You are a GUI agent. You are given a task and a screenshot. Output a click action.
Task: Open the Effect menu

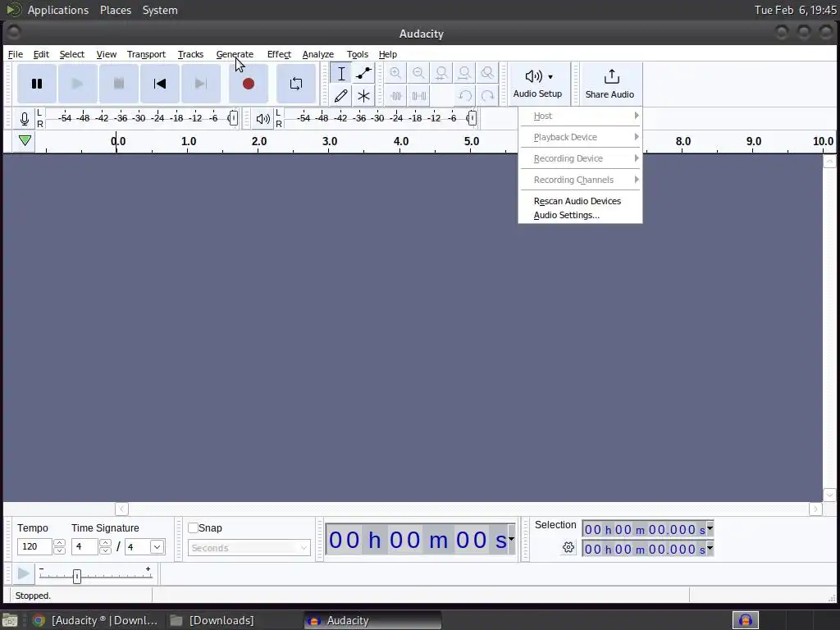pyautogui.click(x=279, y=54)
